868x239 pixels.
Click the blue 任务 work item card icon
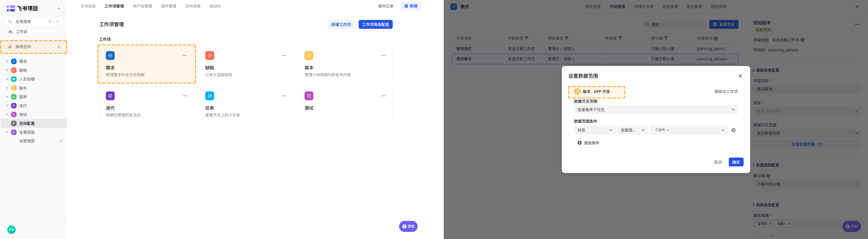[210, 96]
